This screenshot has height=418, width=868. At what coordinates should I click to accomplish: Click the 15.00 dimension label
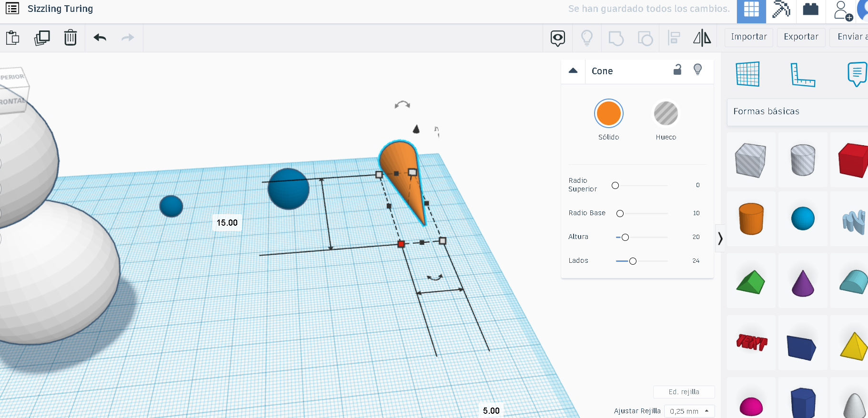(x=227, y=223)
